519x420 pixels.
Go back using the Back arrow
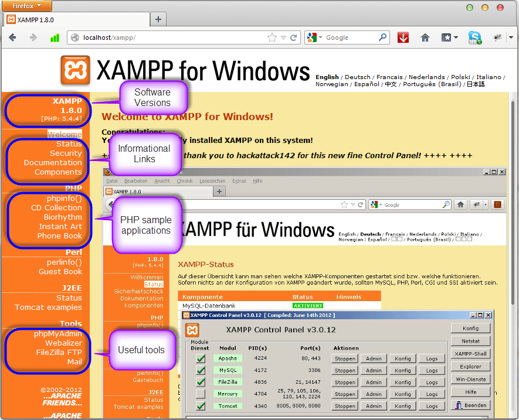13,37
